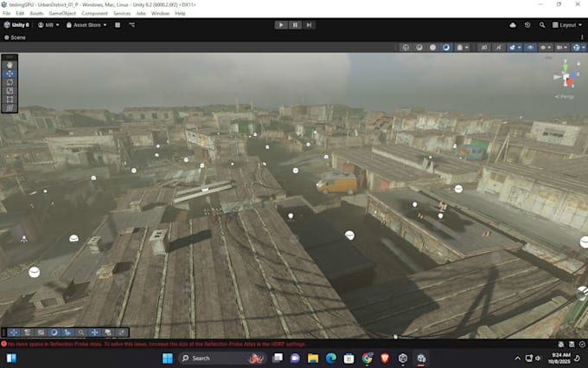Select the Rotate tool
588x368 pixels.
click(x=10, y=82)
